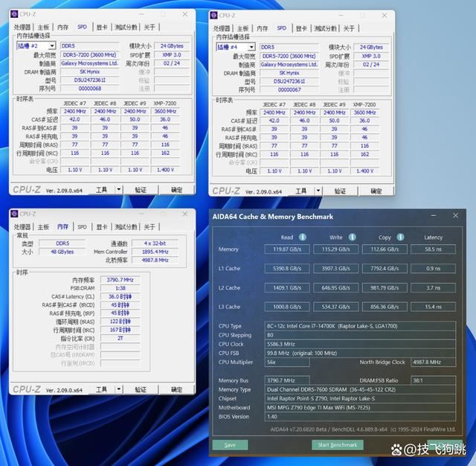The height and width of the screenshot is (466, 476).
Task: Click the title bar icon of the 48 GBytes CPU-Z window
Action: (15, 214)
